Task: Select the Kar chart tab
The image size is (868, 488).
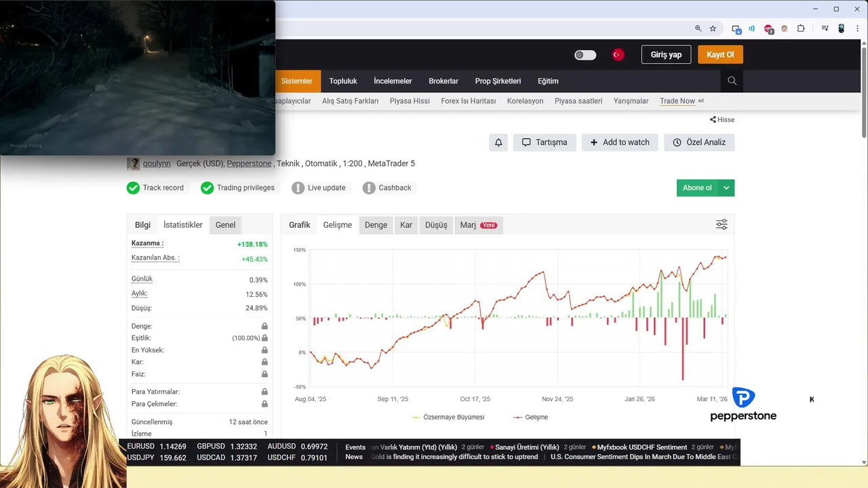Action: (406, 225)
